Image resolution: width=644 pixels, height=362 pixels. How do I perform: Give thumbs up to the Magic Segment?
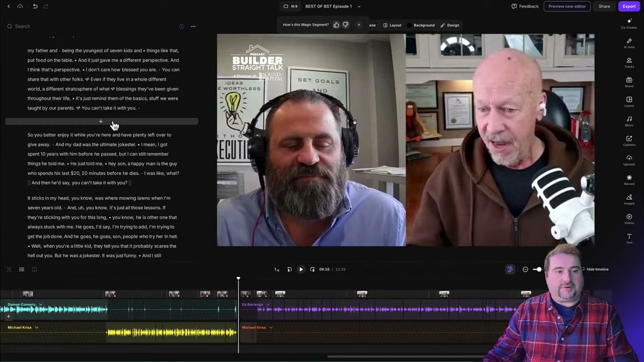pyautogui.click(x=336, y=25)
